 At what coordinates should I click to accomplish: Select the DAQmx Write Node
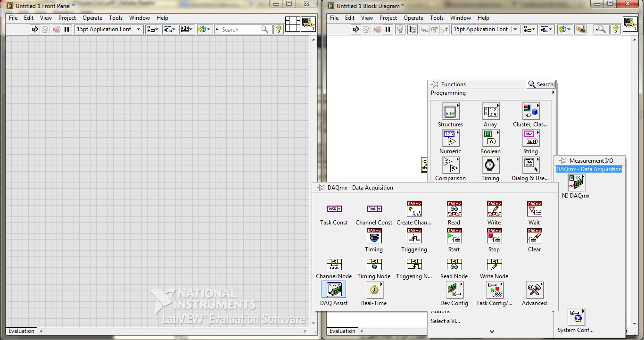pos(495,264)
